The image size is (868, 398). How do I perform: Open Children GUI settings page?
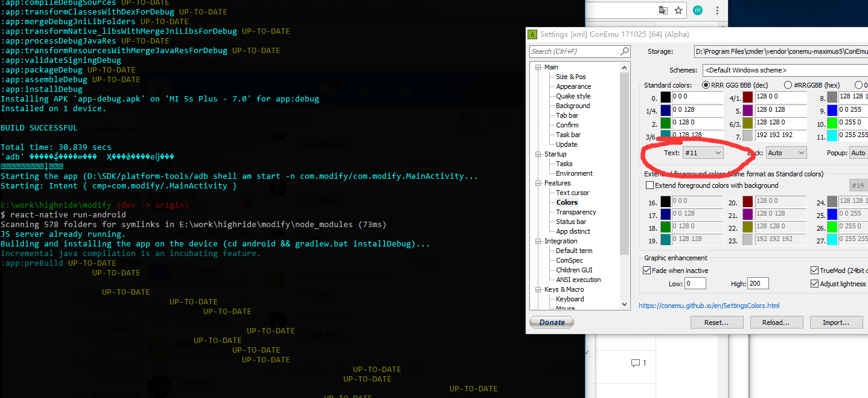coord(574,270)
